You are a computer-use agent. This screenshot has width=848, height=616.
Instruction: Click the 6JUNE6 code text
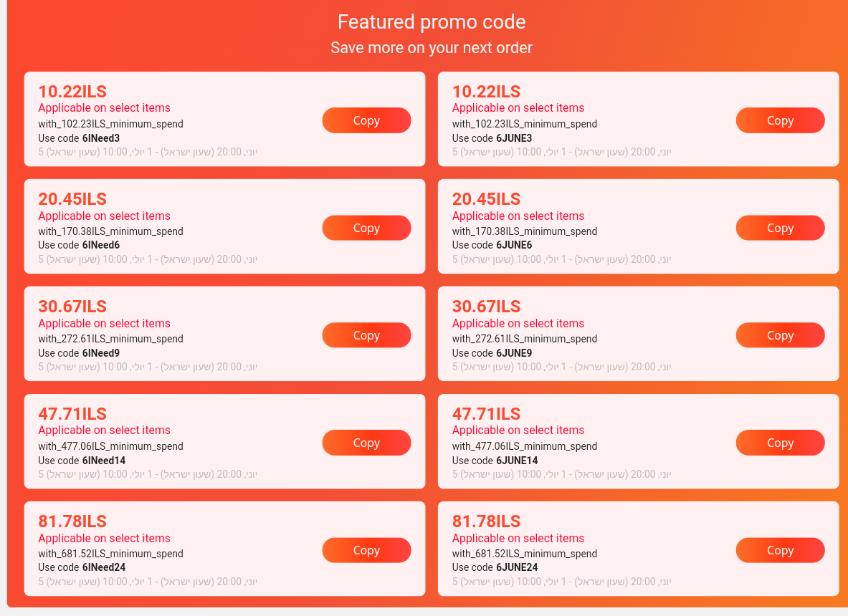click(514, 246)
